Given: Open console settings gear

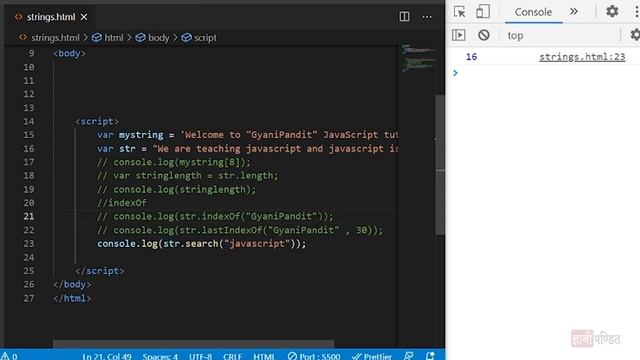Looking at the screenshot, I should [635, 35].
